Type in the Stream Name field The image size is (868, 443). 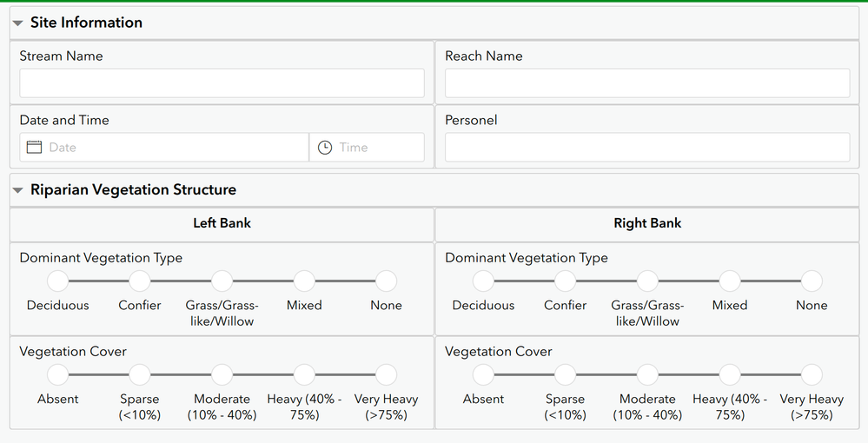[x=222, y=83]
